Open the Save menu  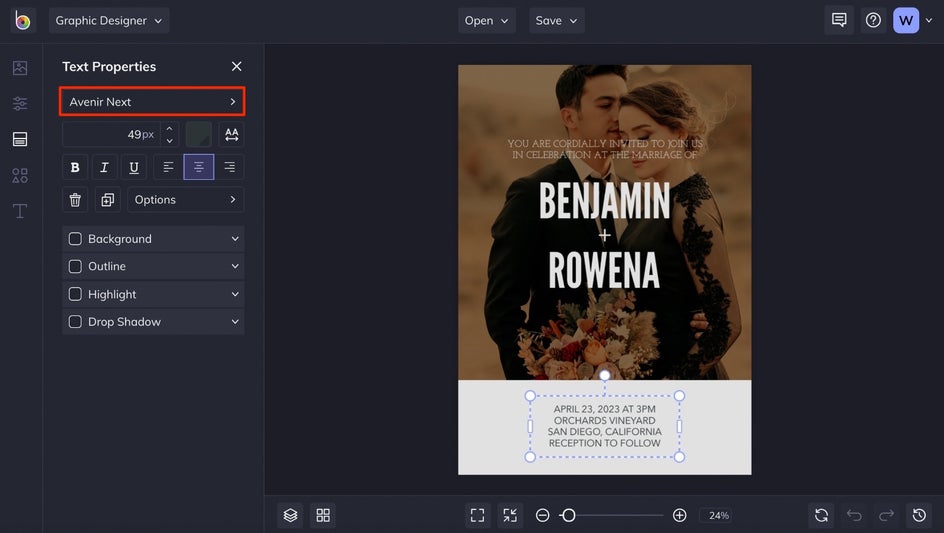tap(556, 20)
